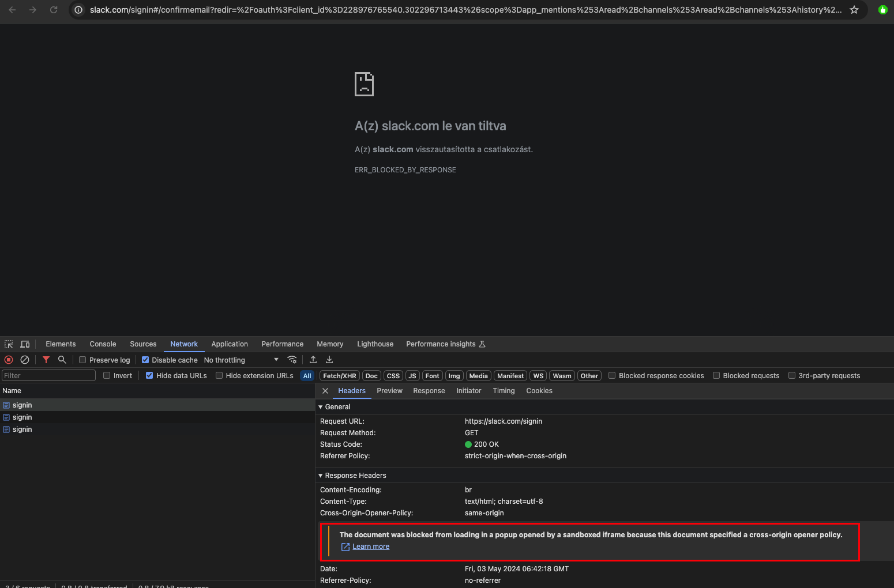This screenshot has height=588, width=894.
Task: Filter requests by CSS type
Action: [393, 376]
